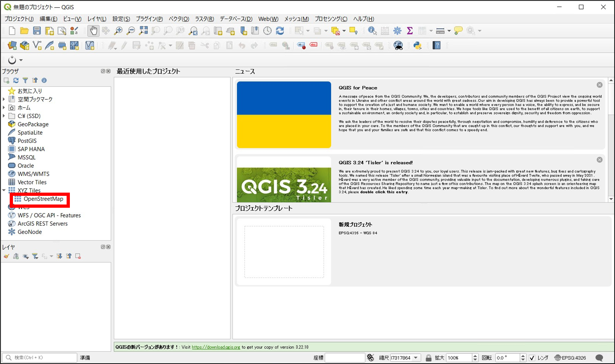Open the Processing Toolbox gear icon
The height and width of the screenshot is (364, 615).
tap(397, 31)
